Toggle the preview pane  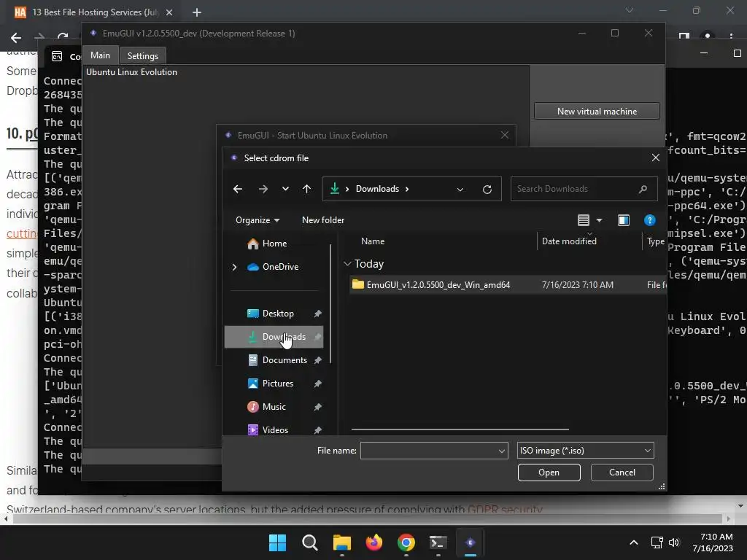click(624, 220)
